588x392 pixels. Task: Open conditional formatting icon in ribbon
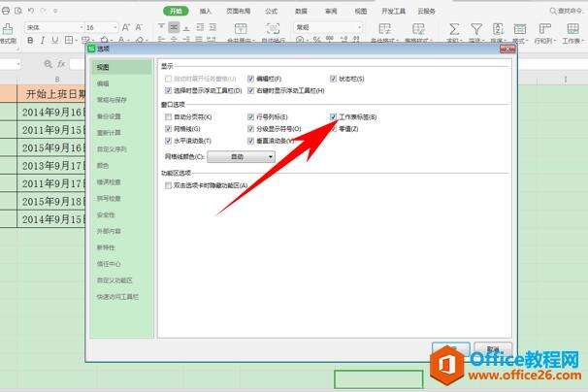pyautogui.click(x=385, y=28)
